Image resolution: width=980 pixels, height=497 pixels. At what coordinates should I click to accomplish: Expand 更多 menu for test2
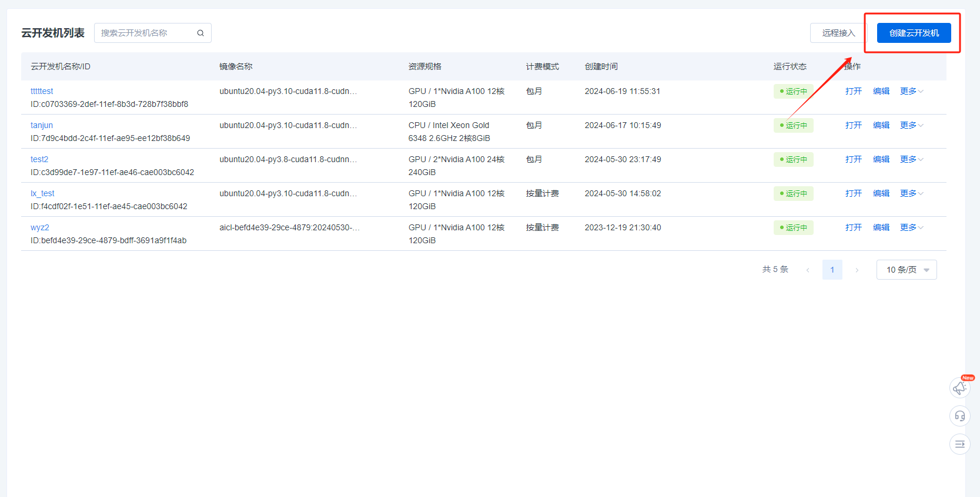coord(912,159)
